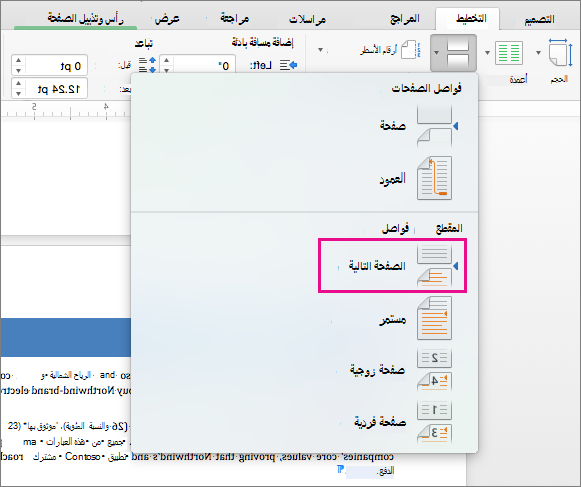Increase the 0 pt spacing-before value
The width and height of the screenshot is (581, 487).
pos(19,60)
